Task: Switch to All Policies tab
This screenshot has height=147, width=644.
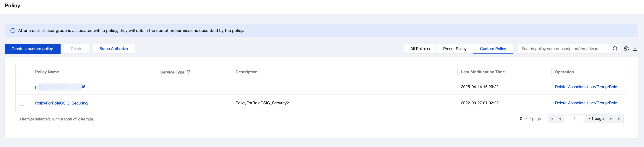Action: 420,49
